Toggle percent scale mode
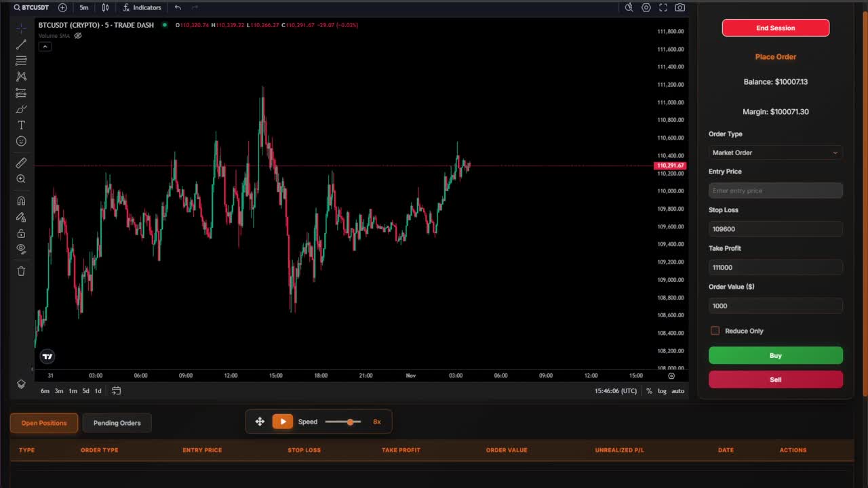This screenshot has height=488, width=868. (x=649, y=391)
